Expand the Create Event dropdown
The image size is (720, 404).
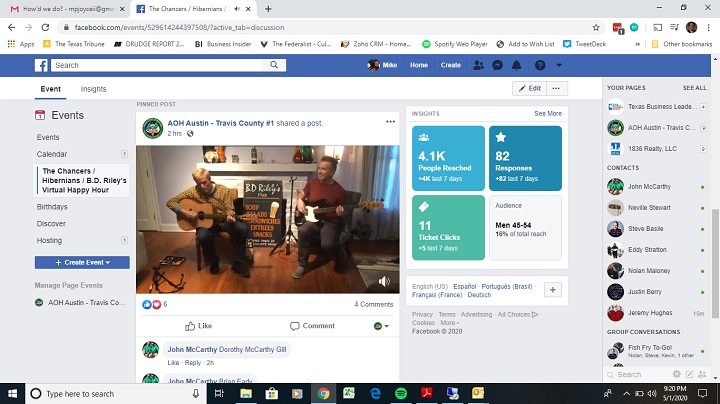pyautogui.click(x=82, y=262)
